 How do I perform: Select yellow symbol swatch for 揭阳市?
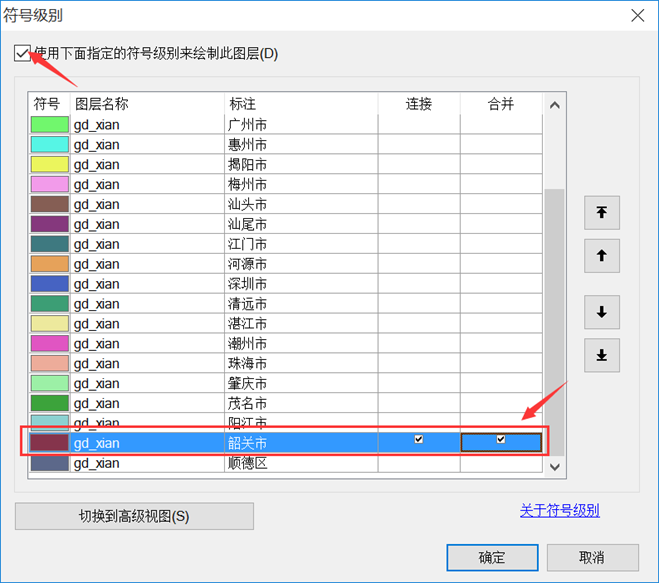50,164
